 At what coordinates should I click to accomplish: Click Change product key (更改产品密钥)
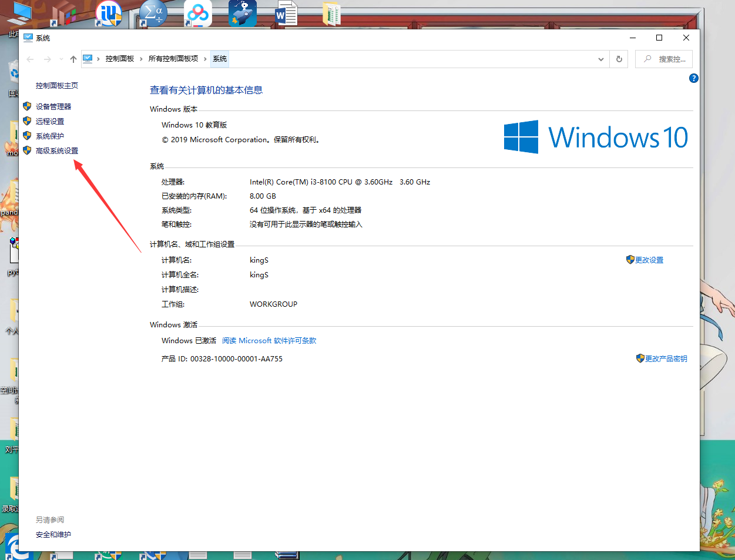666,359
